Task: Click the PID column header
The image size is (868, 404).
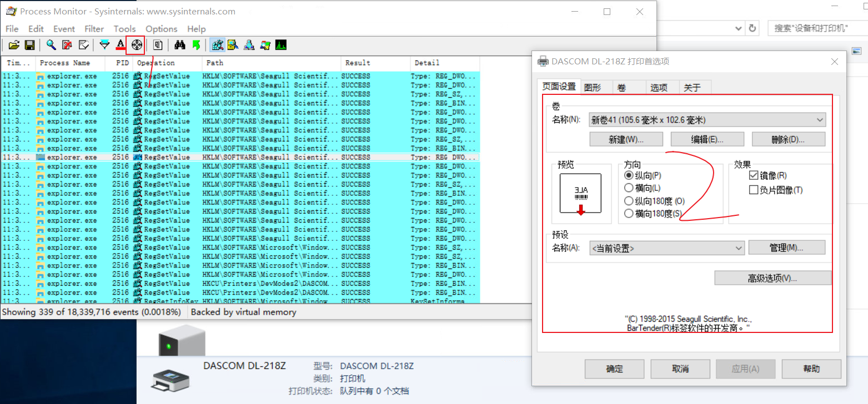Action: (x=119, y=63)
